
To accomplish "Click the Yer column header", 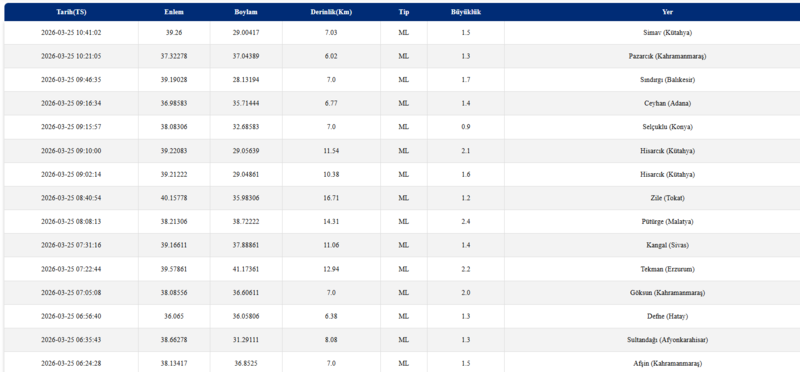I will 667,12.
